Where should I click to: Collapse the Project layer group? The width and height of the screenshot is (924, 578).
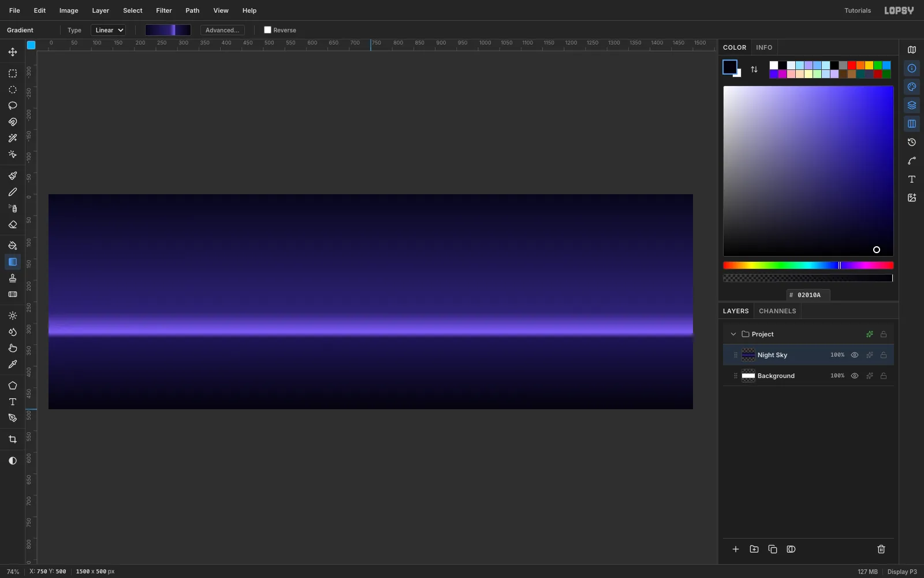click(x=733, y=334)
